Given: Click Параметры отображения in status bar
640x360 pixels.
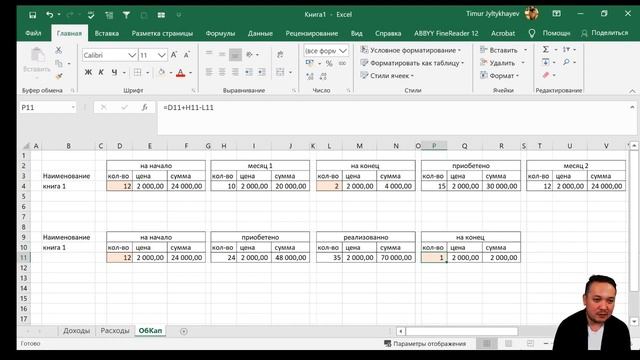Looking at the screenshot, I should [x=424, y=344].
